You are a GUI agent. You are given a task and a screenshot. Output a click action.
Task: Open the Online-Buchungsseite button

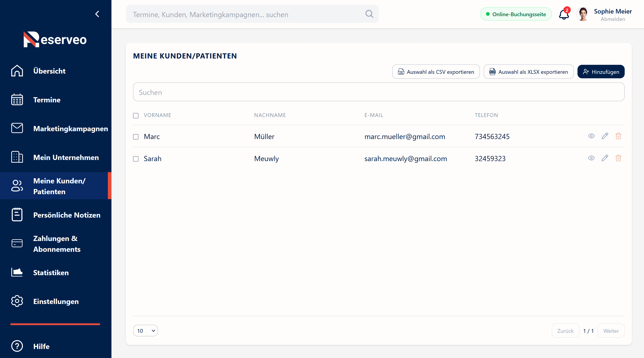(516, 14)
